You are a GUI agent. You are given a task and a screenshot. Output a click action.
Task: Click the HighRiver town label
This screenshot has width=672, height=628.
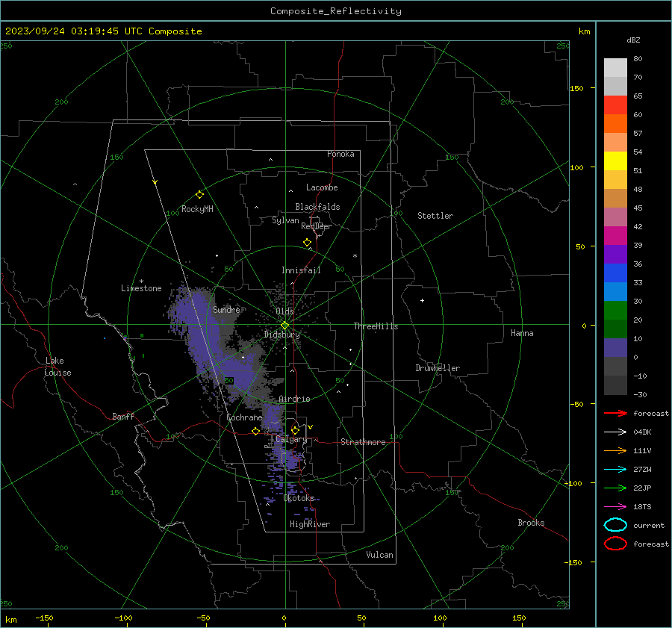310,524
